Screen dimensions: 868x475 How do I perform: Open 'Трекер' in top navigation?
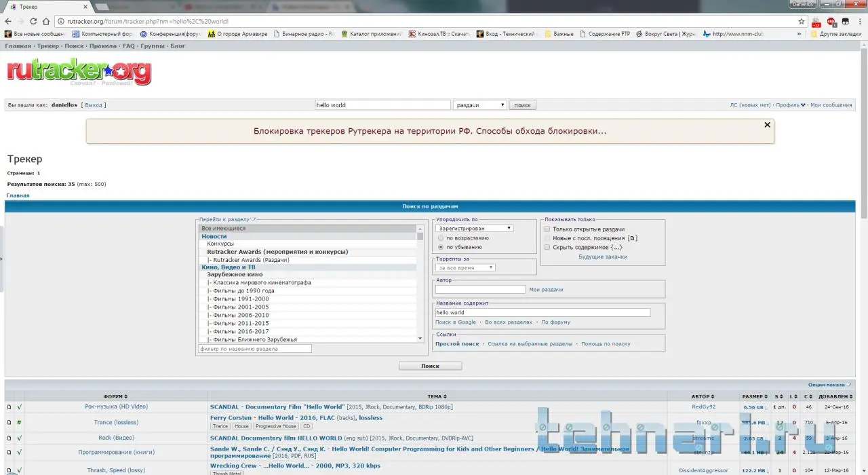48,46
